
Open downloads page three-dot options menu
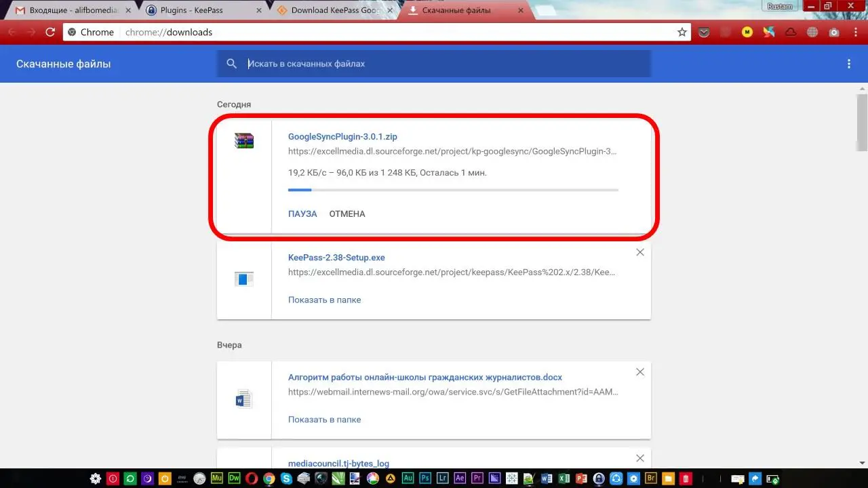pyautogui.click(x=849, y=64)
